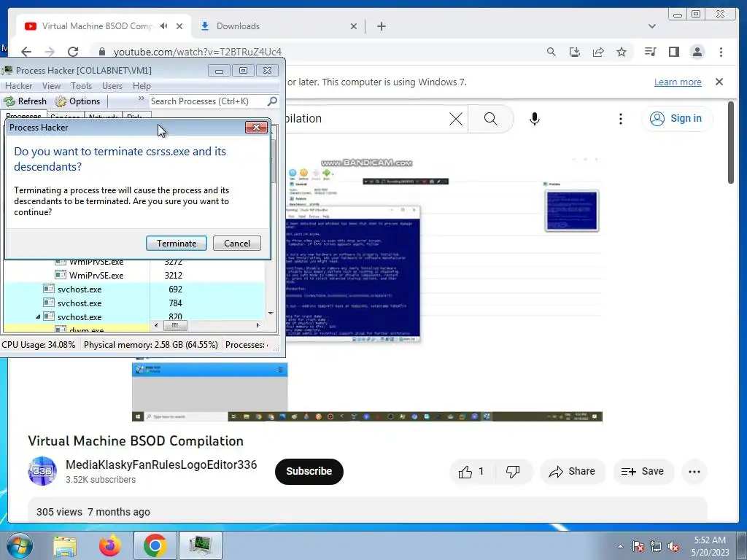747x560 pixels.
Task: Open the Tools menu in Process Hacker
Action: (x=81, y=86)
